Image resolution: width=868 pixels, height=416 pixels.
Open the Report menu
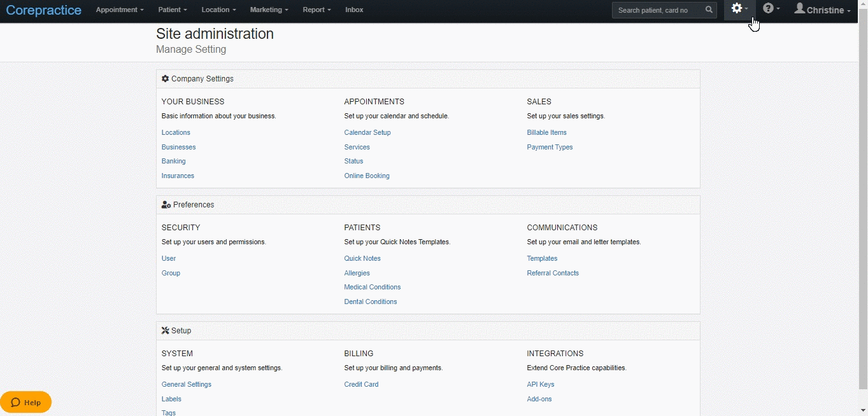[317, 10]
